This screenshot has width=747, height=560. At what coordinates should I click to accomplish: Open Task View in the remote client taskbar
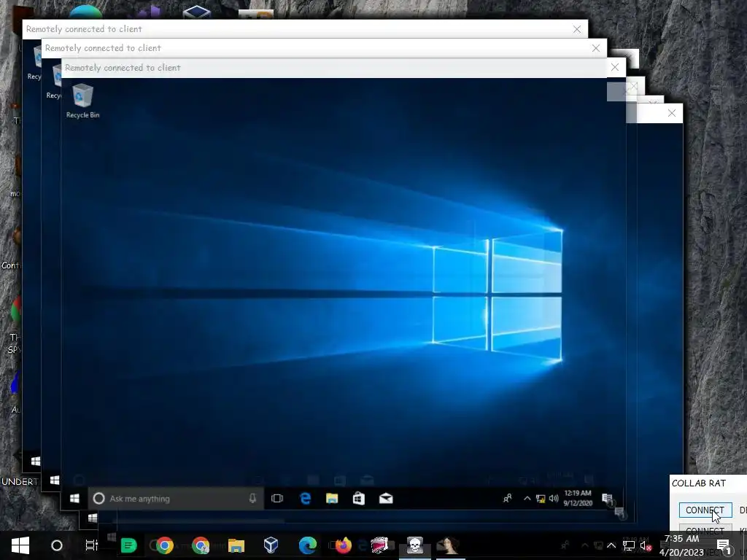click(276, 499)
